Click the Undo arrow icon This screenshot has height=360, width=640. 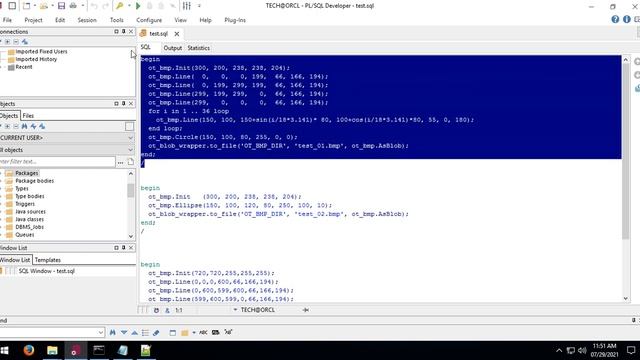click(x=94, y=6)
